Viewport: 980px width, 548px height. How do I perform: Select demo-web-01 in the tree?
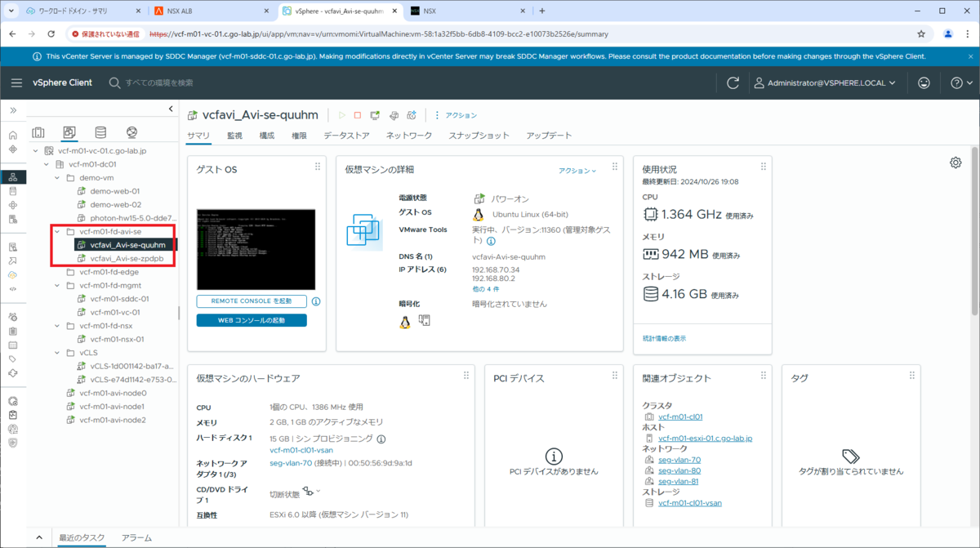115,191
